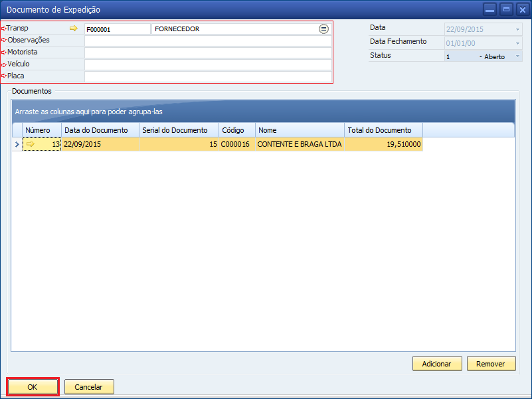Click the Adicionar button
532x399 pixels.
[437, 364]
